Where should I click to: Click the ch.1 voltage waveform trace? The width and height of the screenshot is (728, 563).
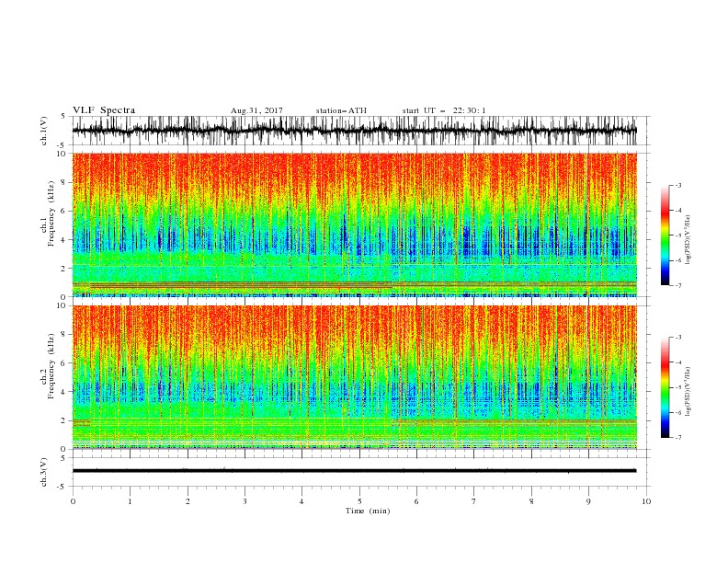(x=354, y=131)
